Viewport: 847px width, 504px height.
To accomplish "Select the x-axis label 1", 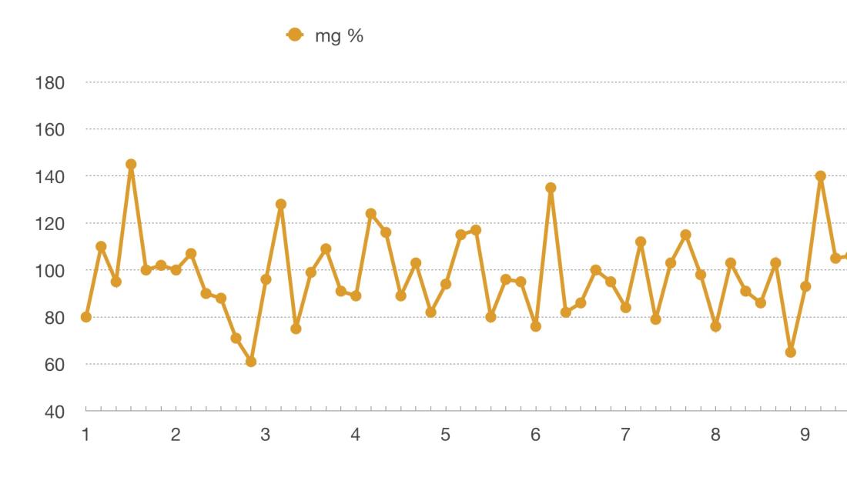I will (x=86, y=435).
